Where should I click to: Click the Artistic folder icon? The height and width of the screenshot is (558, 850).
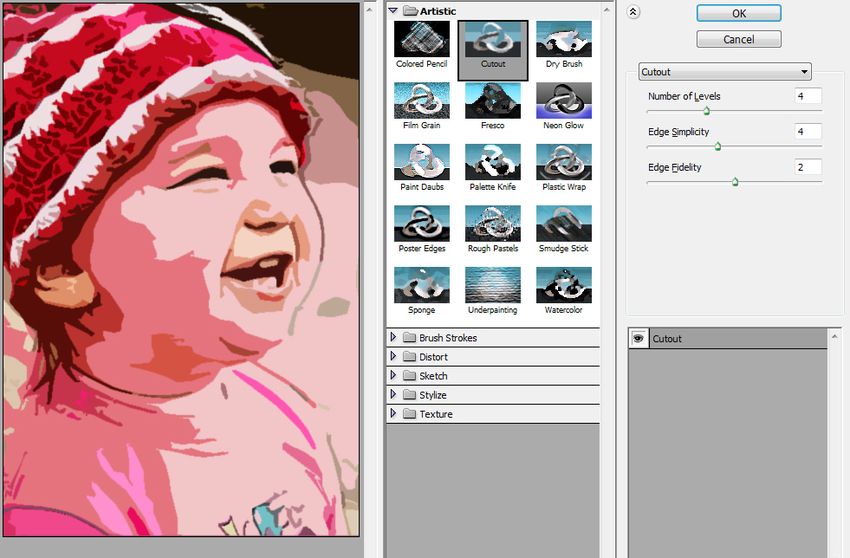[x=410, y=10]
